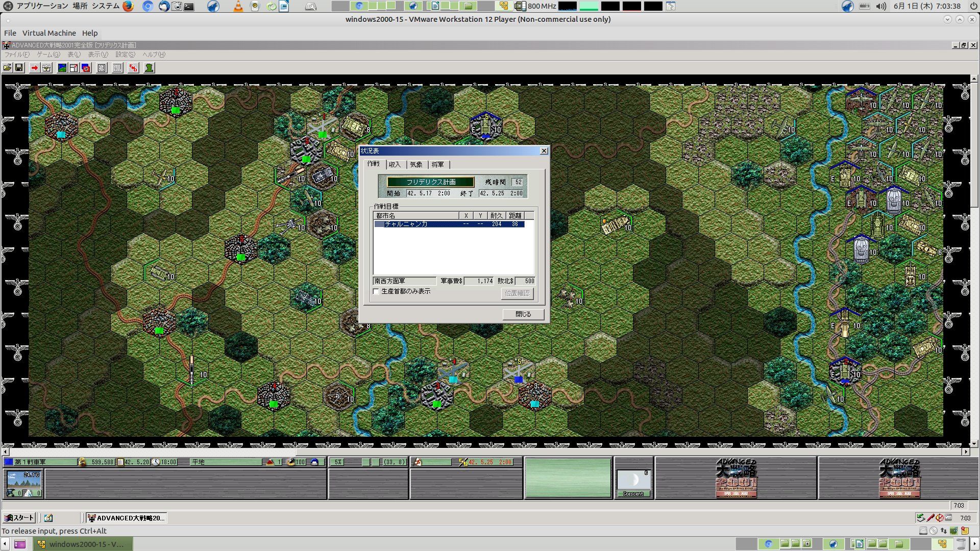Click the VLC cone icon in top panel
The height and width of the screenshot is (551, 980).
click(238, 6)
